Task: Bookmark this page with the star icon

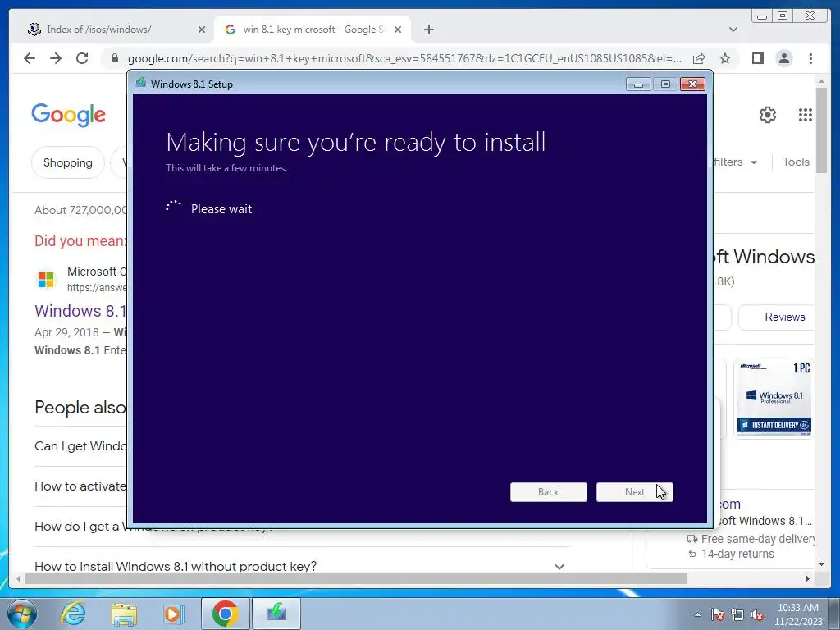Action: coord(725,58)
